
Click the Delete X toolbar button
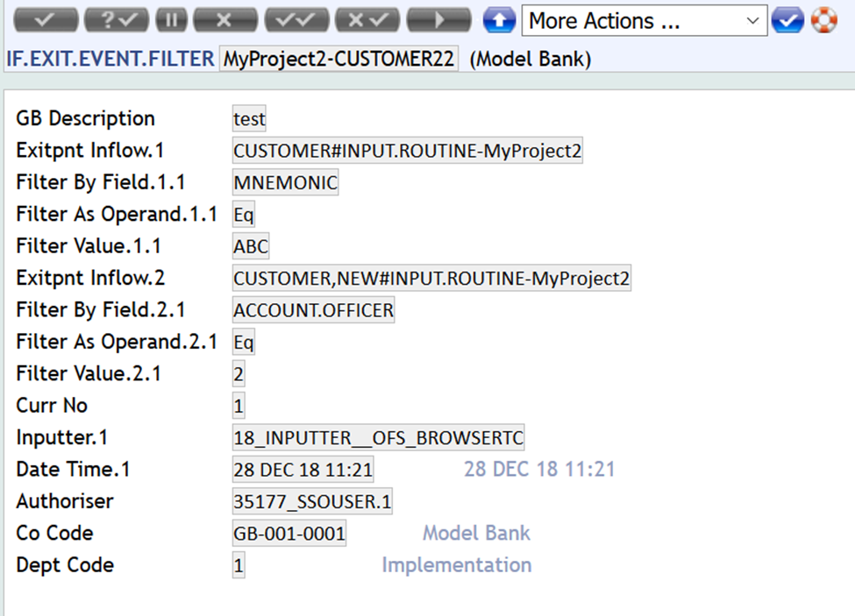click(x=225, y=20)
